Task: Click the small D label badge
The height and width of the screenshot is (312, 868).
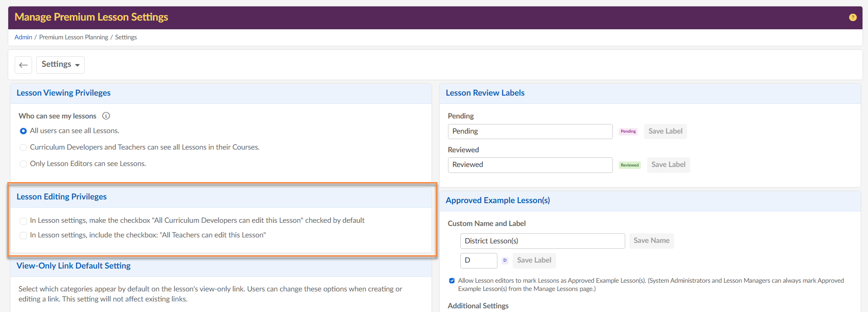Action: tap(505, 260)
